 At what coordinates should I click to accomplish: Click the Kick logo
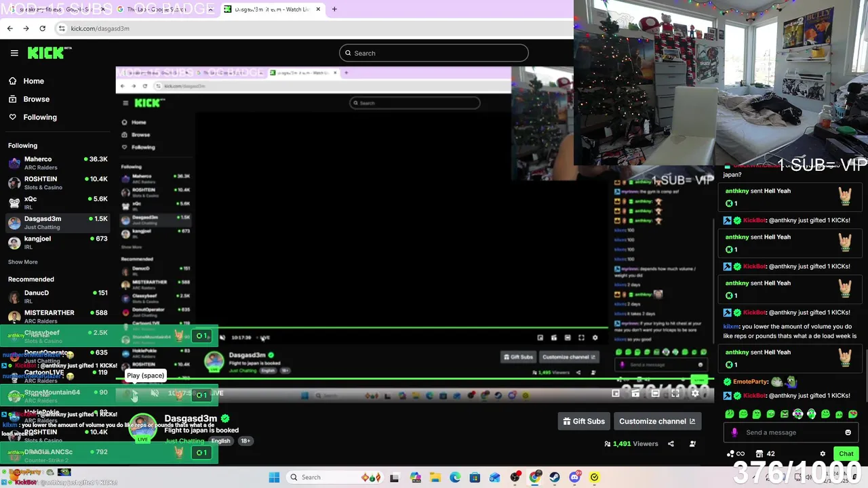tap(49, 53)
